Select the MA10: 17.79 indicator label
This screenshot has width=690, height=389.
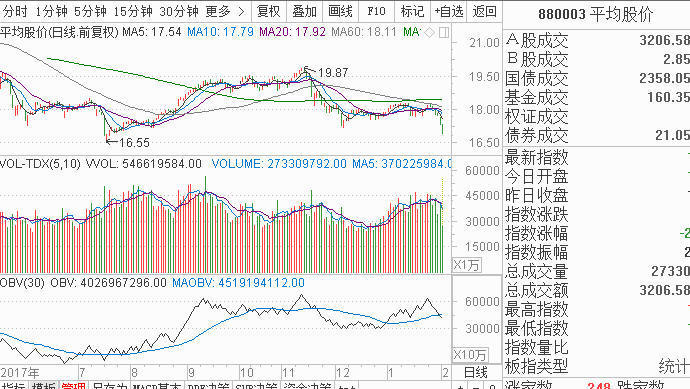pos(220,32)
